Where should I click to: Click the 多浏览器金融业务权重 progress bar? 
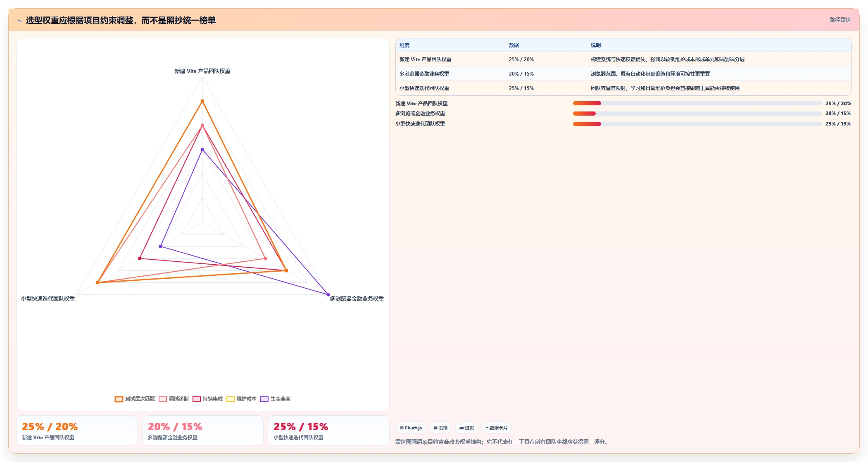697,114
